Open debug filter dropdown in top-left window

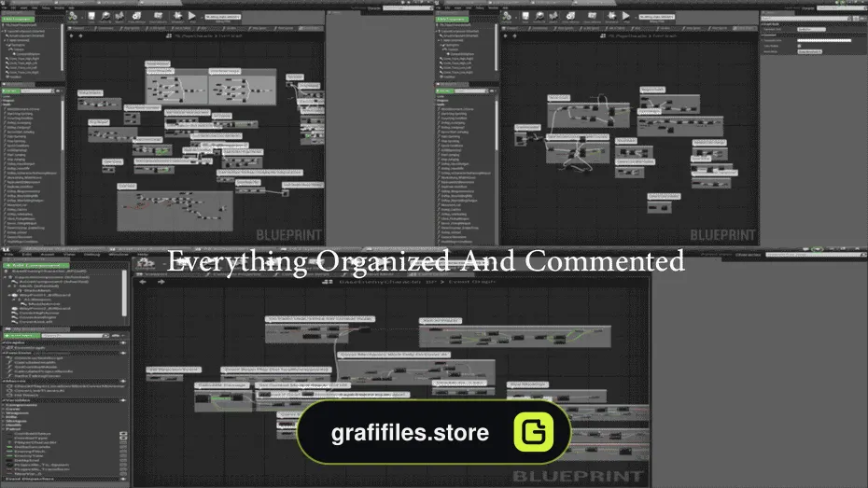pos(222,17)
